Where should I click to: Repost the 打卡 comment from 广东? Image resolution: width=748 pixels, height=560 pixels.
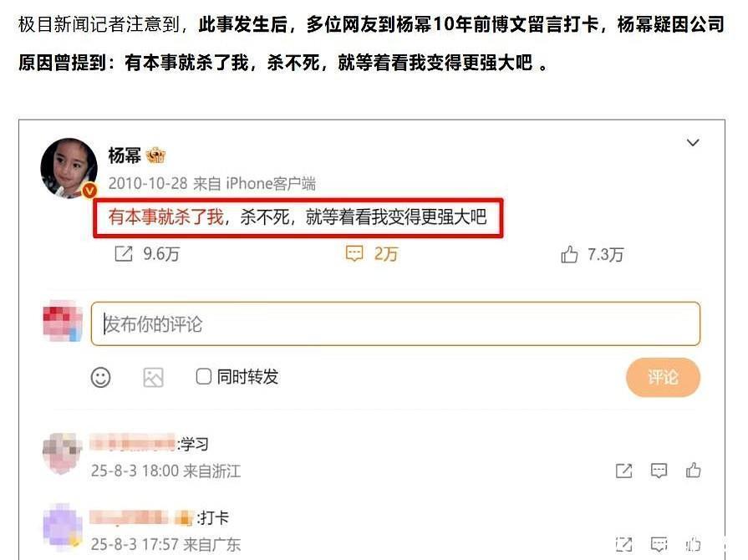[x=624, y=544]
